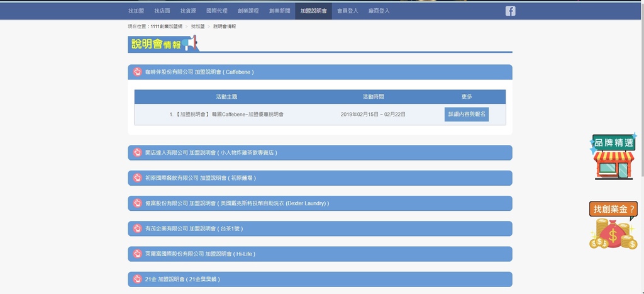This screenshot has width=644, height=294.
Task: Click the hand icon beside 億富股份有限公司
Action: pyautogui.click(x=137, y=203)
